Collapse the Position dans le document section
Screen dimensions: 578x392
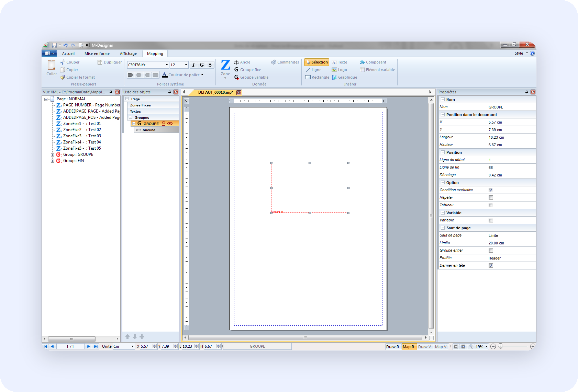(x=443, y=115)
